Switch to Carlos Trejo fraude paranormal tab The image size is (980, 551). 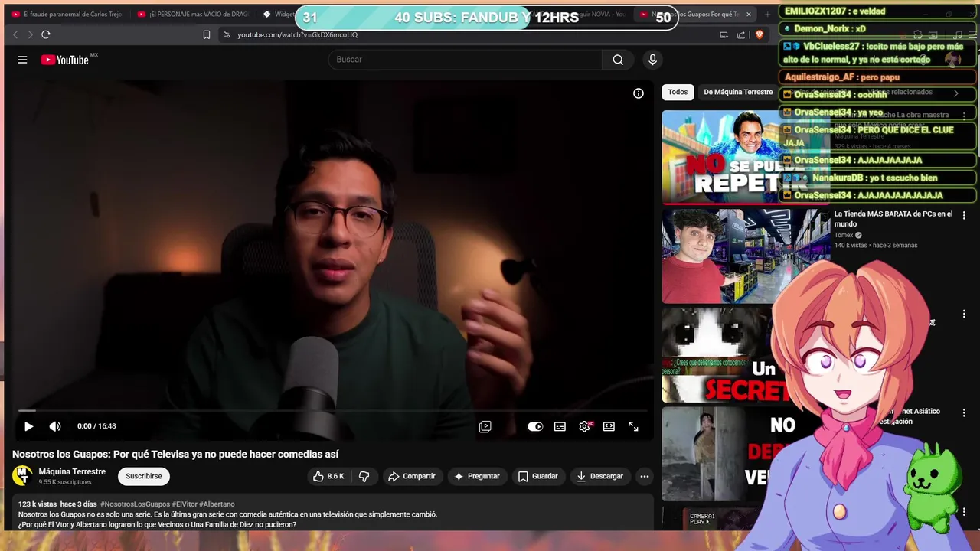tap(67, 14)
